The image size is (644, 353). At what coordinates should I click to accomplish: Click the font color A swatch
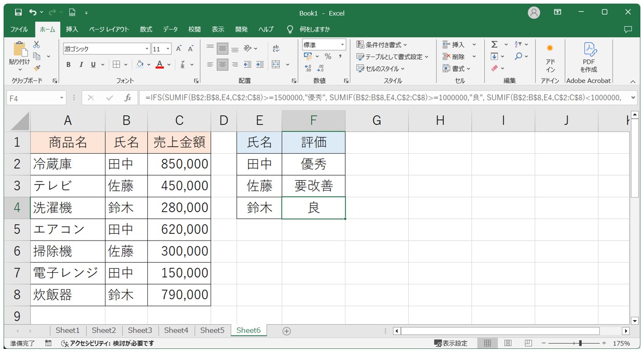click(160, 64)
